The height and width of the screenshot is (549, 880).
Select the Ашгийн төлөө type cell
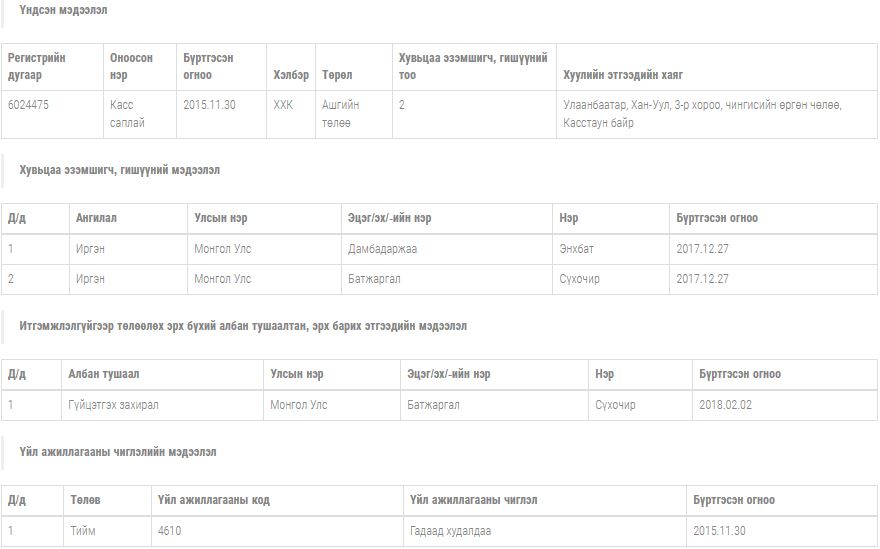click(x=341, y=114)
